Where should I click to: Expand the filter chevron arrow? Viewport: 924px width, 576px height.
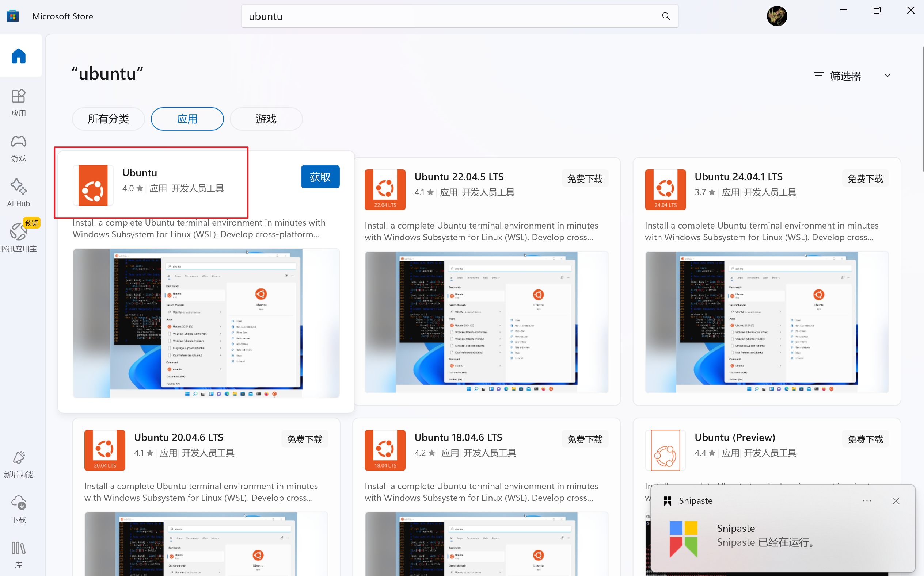(887, 76)
